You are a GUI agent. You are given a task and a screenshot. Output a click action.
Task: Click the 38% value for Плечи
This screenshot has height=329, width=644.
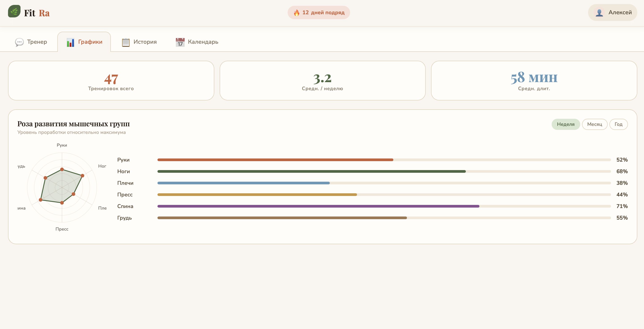tap(622, 183)
